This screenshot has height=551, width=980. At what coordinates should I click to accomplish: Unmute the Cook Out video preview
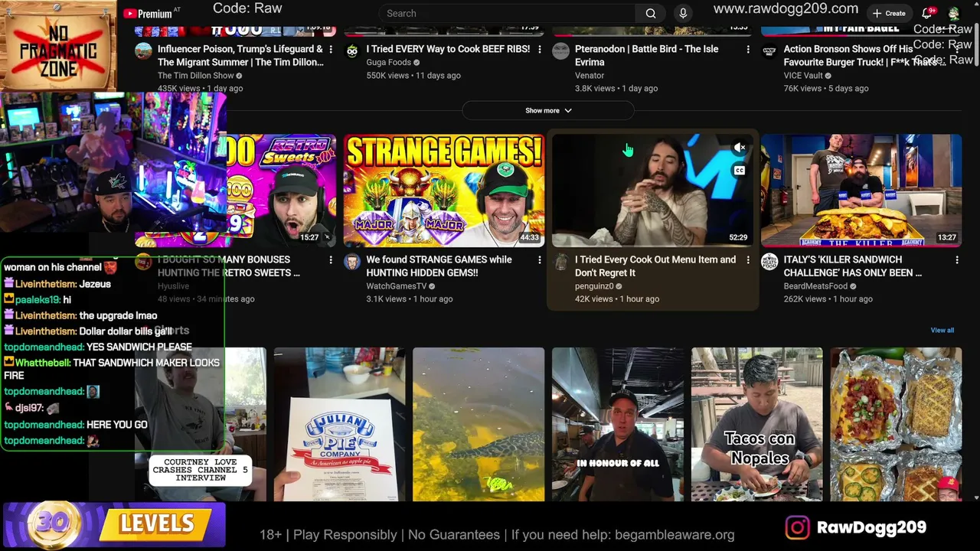pyautogui.click(x=740, y=148)
